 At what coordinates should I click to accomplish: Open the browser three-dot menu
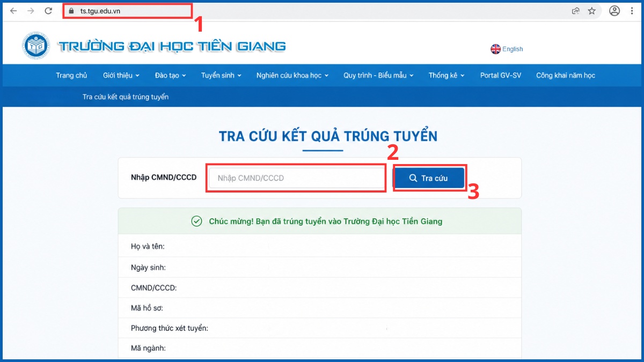[632, 11]
